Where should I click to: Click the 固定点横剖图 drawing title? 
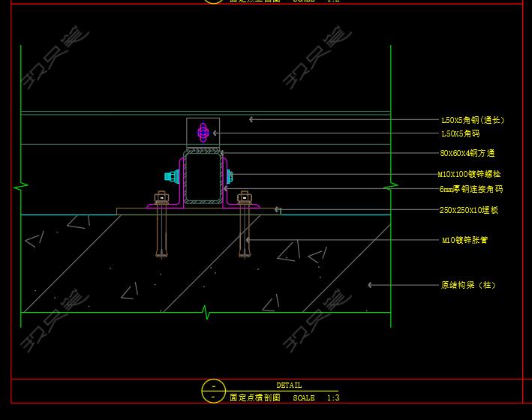(254, 397)
